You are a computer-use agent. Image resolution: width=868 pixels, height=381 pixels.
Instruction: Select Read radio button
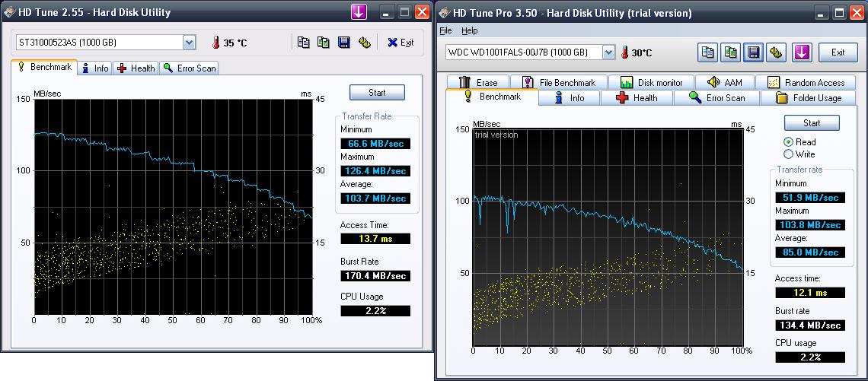point(788,142)
